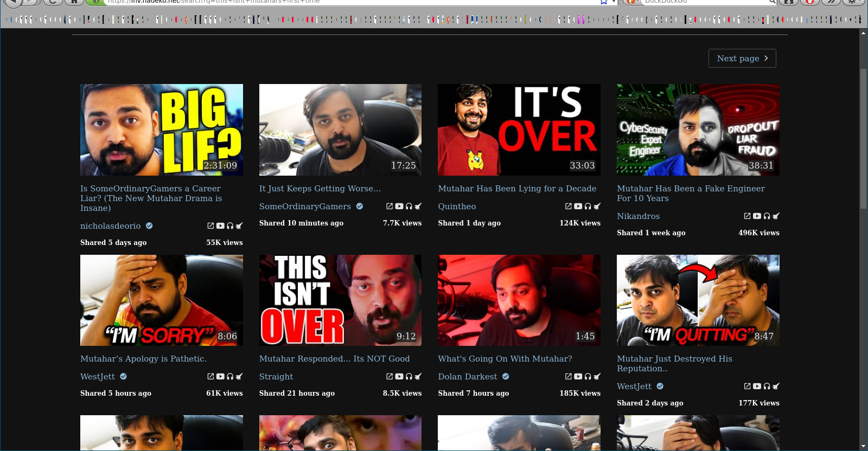
Task: Choose headphones audio icon in Quintheo row
Action: pyautogui.click(x=588, y=207)
